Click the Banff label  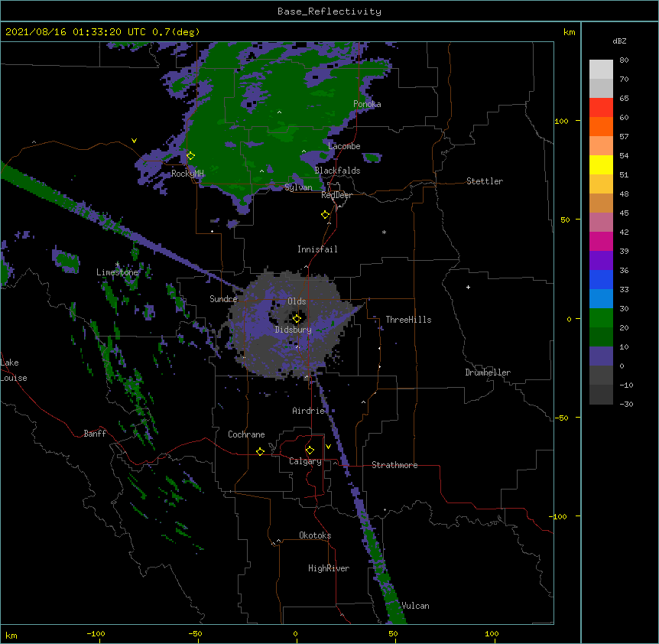[x=95, y=434]
